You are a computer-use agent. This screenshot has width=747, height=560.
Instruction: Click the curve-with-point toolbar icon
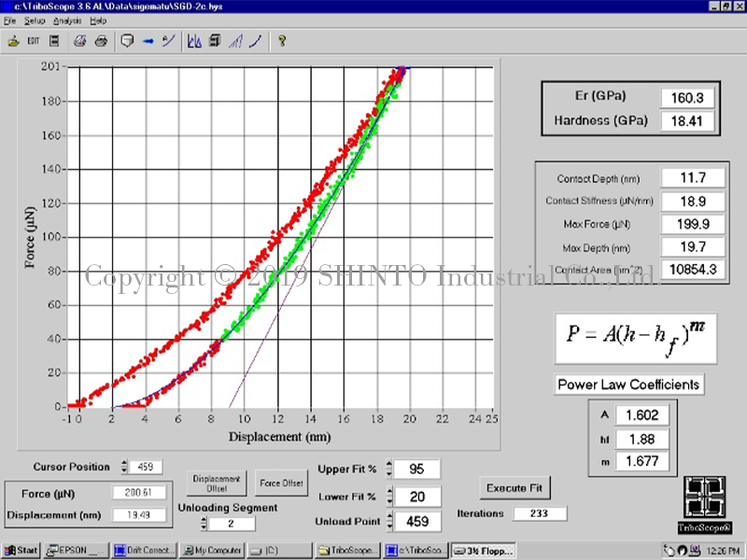(169, 41)
